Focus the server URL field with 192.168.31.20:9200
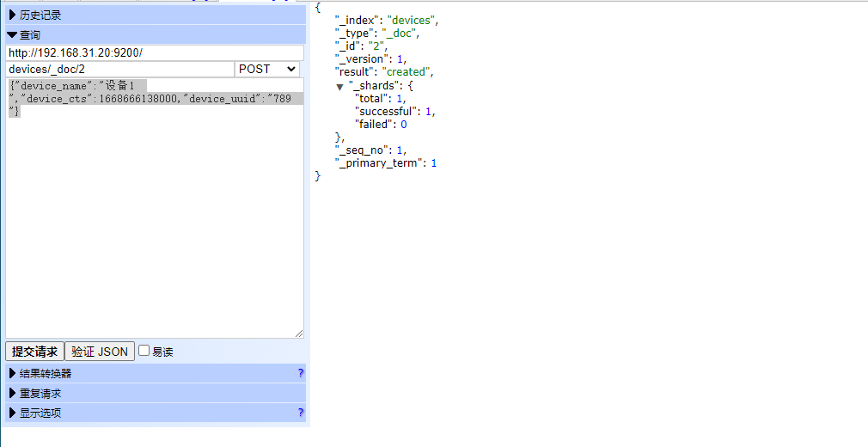The height and width of the screenshot is (447, 868). coord(154,52)
